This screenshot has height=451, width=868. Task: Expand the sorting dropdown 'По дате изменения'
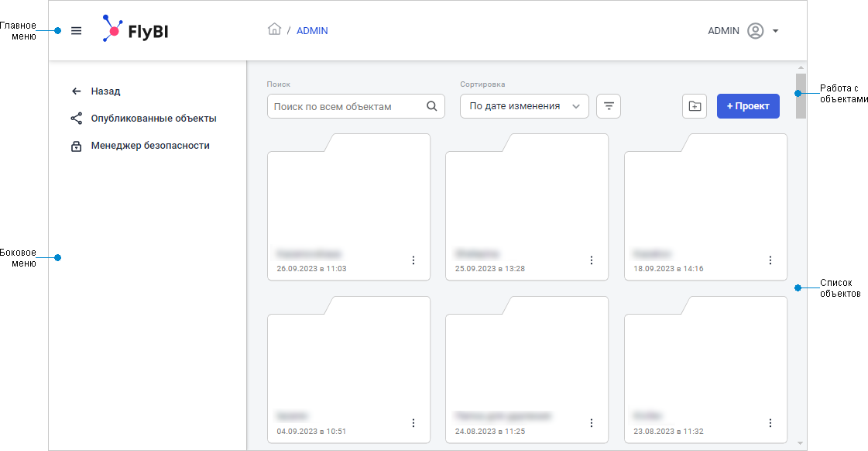point(524,106)
